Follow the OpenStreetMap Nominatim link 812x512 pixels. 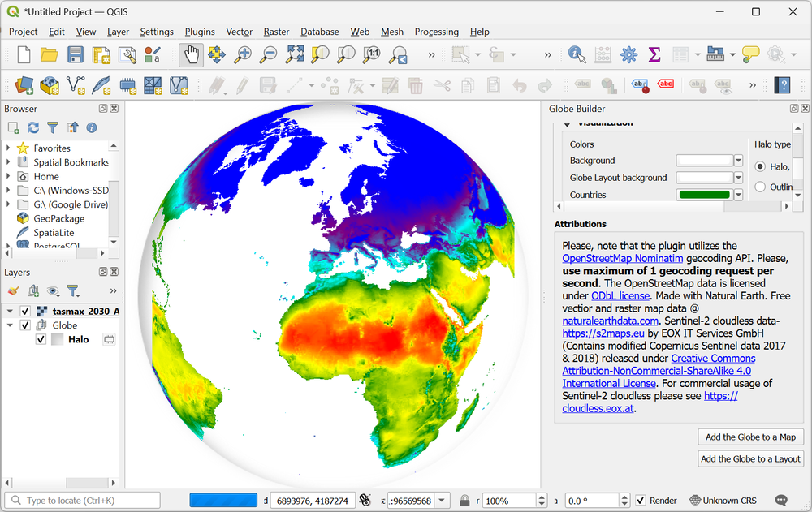pyautogui.click(x=623, y=258)
